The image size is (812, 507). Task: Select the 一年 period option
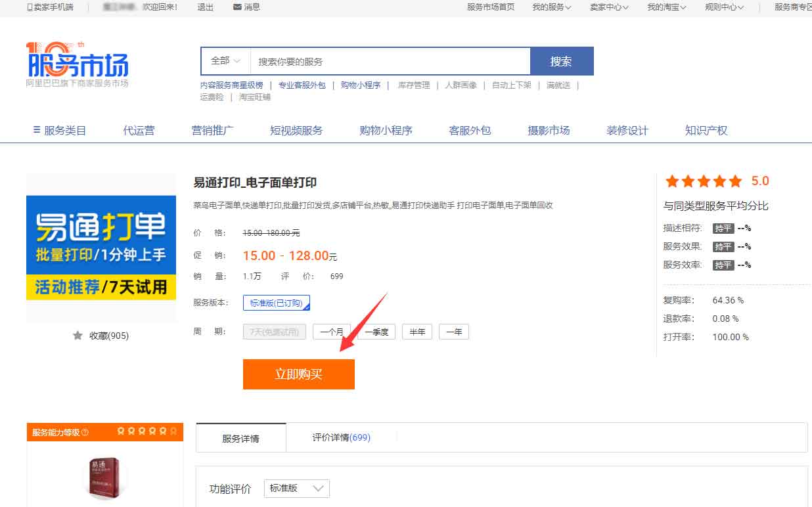tap(454, 332)
